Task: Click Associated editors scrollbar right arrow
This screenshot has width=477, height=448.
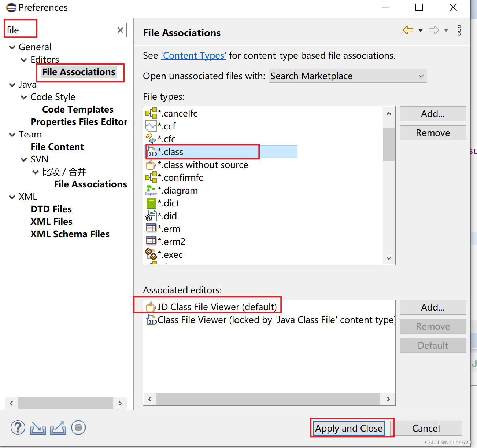Action: 388,399
